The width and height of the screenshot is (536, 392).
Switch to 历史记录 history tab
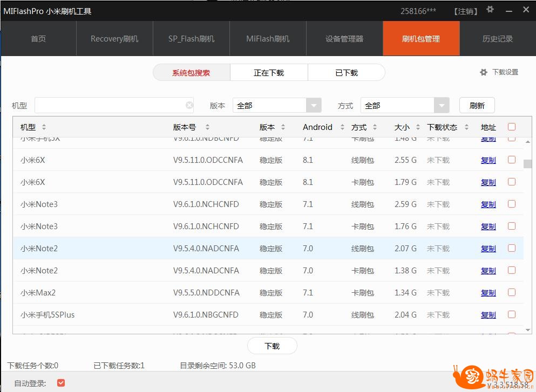click(x=497, y=39)
